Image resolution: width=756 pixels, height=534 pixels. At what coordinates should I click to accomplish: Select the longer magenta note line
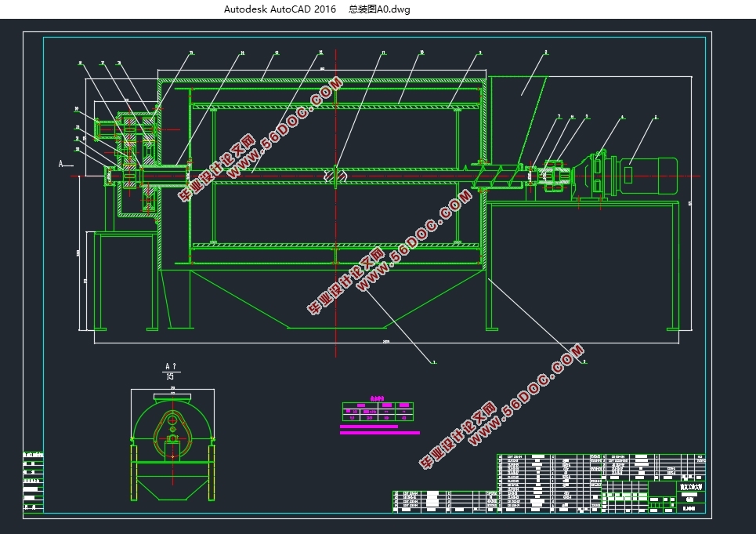380,433
